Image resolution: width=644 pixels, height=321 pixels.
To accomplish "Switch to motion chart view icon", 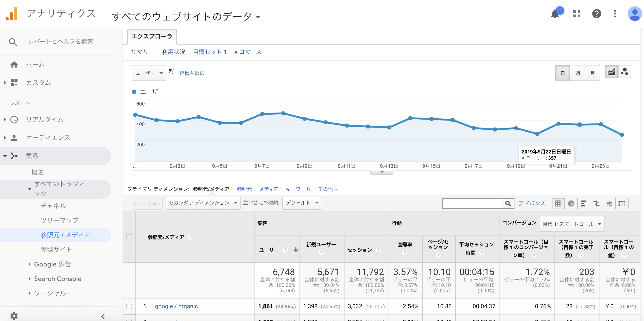I will [624, 72].
